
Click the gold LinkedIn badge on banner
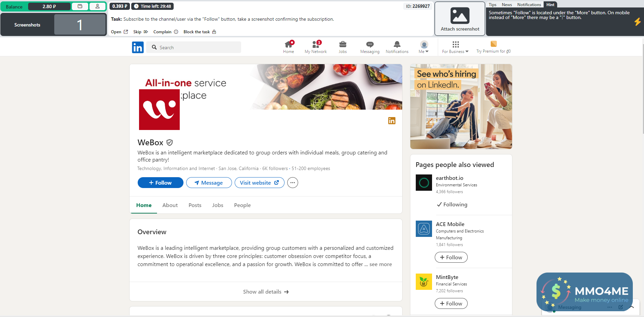[392, 121]
